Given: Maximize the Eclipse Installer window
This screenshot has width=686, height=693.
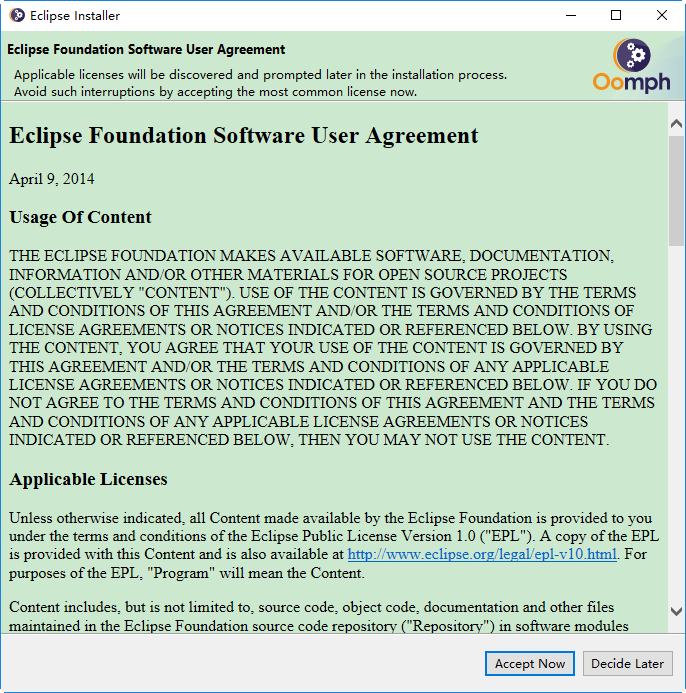Looking at the screenshot, I should [x=616, y=15].
